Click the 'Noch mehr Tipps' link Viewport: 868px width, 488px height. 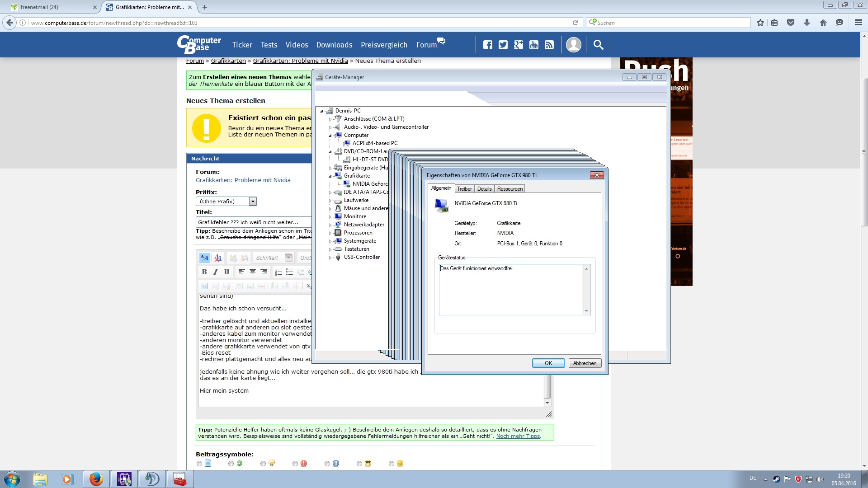518,436
